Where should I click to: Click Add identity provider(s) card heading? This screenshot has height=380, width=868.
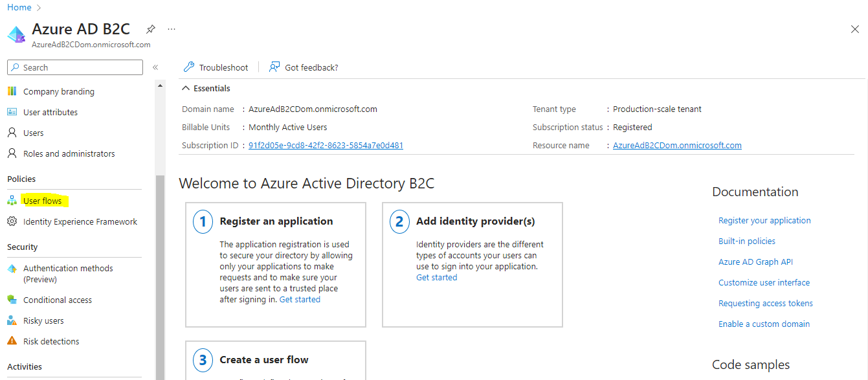point(476,221)
